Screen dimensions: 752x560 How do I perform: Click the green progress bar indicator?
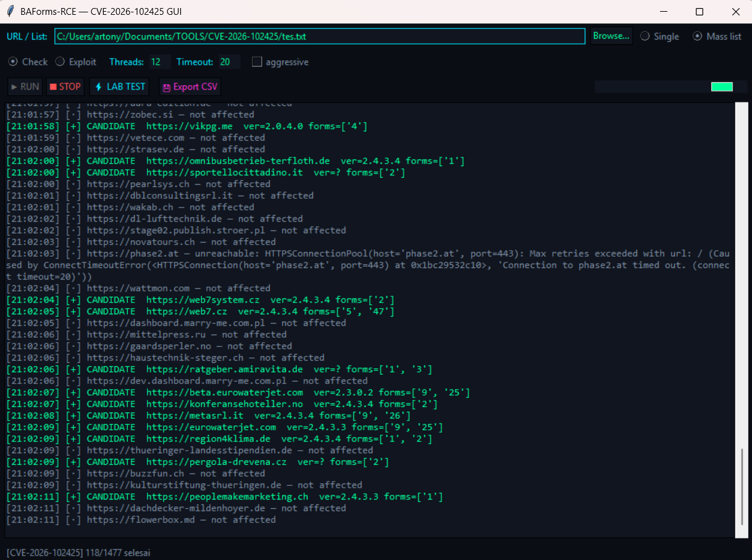(x=722, y=87)
